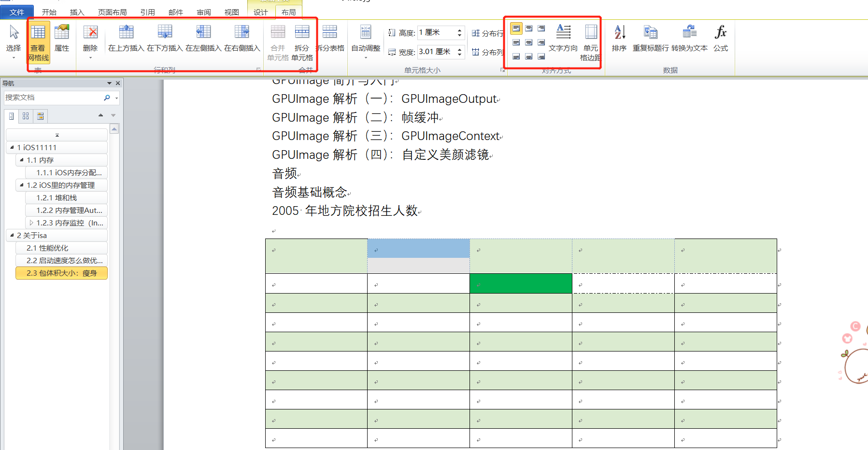868x450 pixels.
Task: Click the 文字方向 text direction icon
Action: [563, 32]
